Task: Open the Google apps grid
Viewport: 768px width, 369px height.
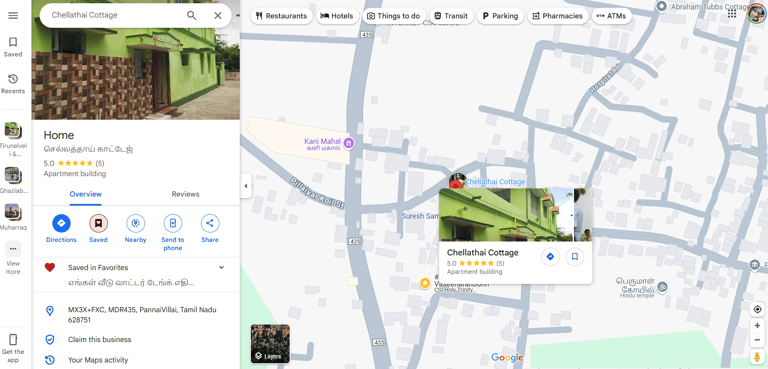Action: point(732,14)
